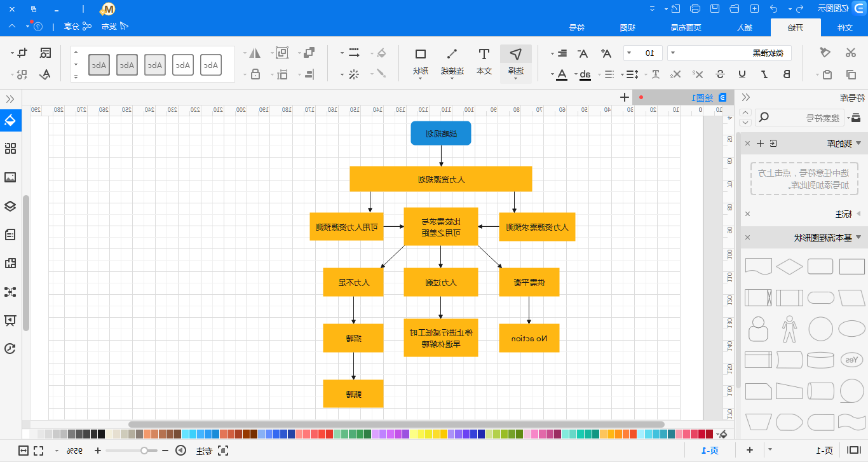868x462 pixels.
Task: Select the 文本 text tool
Action: click(484, 62)
